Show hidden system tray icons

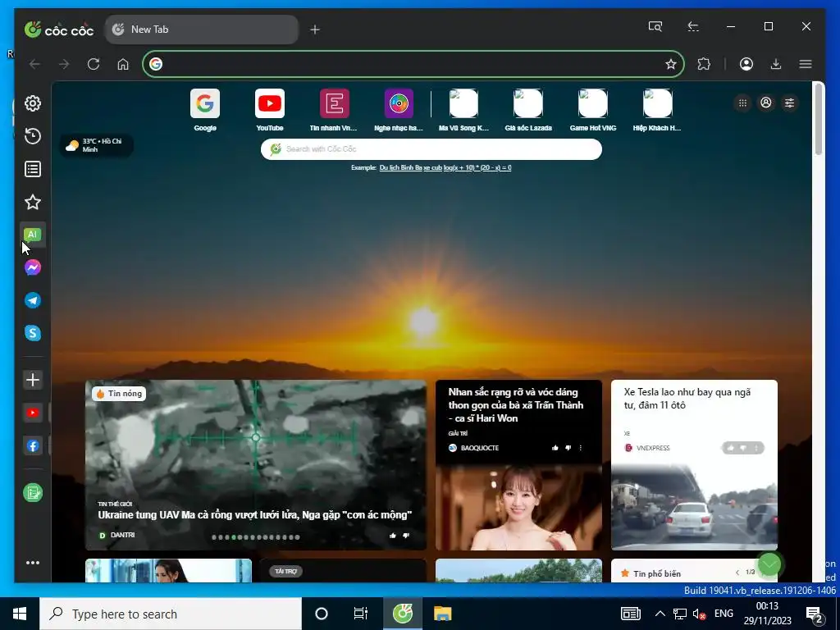pos(660,614)
